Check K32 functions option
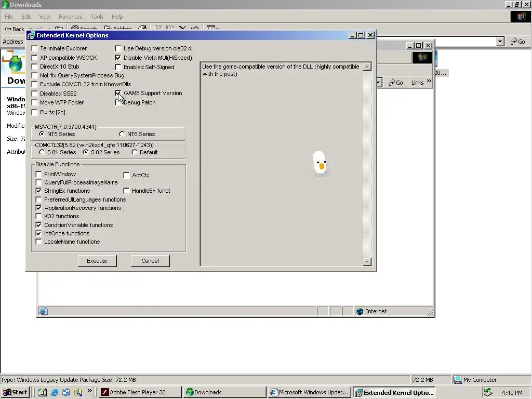Screen dimensions: 532x399 [x=38, y=216]
